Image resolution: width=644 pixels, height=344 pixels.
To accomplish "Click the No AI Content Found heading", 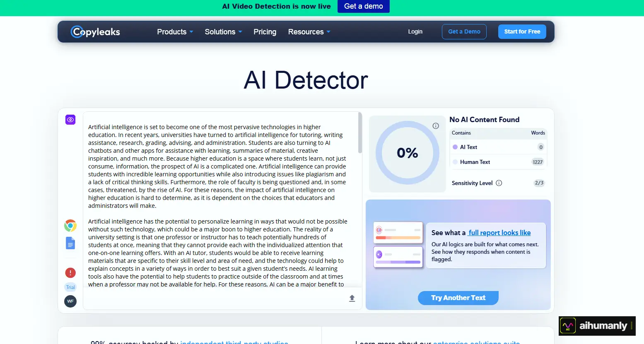I will click(x=485, y=120).
